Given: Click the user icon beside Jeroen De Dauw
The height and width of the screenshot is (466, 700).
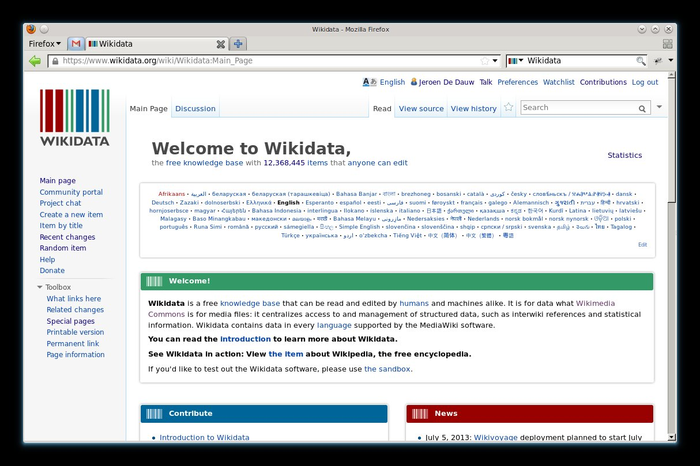Looking at the screenshot, I should point(414,82).
